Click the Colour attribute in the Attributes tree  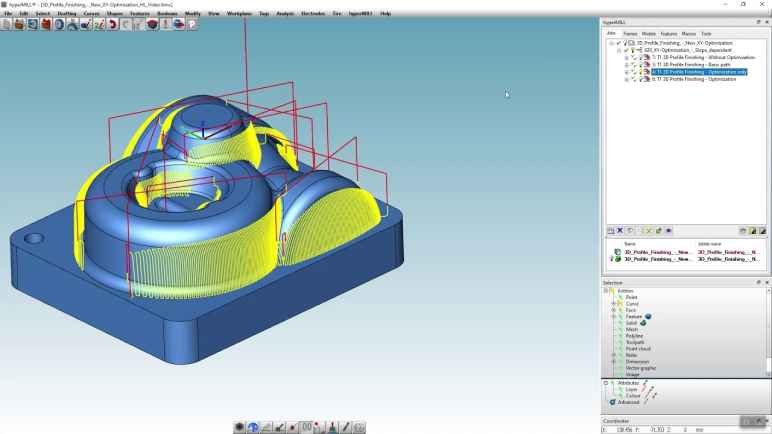click(634, 395)
